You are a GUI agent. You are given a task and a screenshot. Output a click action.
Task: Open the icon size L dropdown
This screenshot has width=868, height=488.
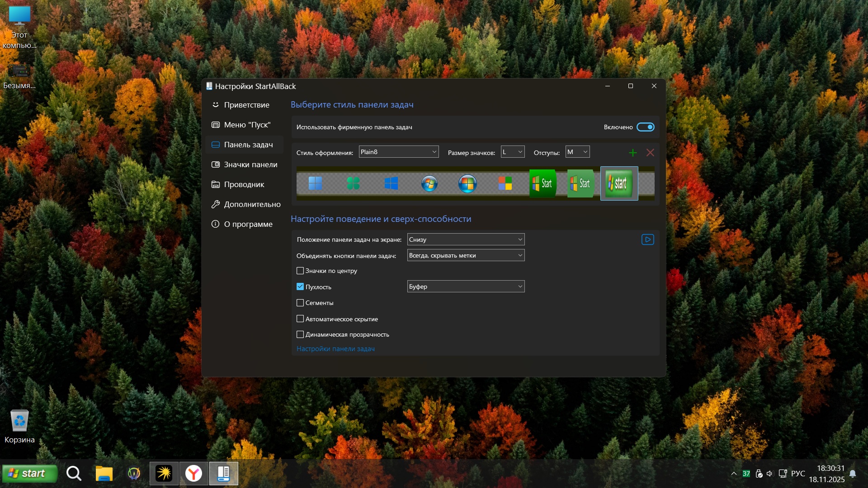(x=512, y=152)
